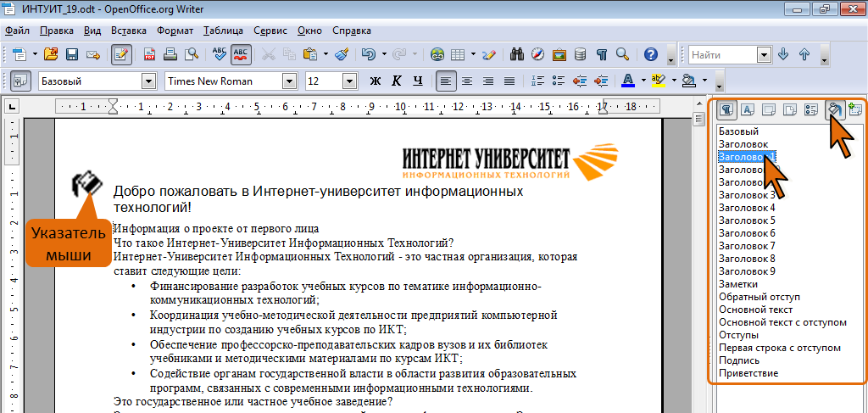Show page styles in the Styles panel
The height and width of the screenshot is (413, 868).
789,110
